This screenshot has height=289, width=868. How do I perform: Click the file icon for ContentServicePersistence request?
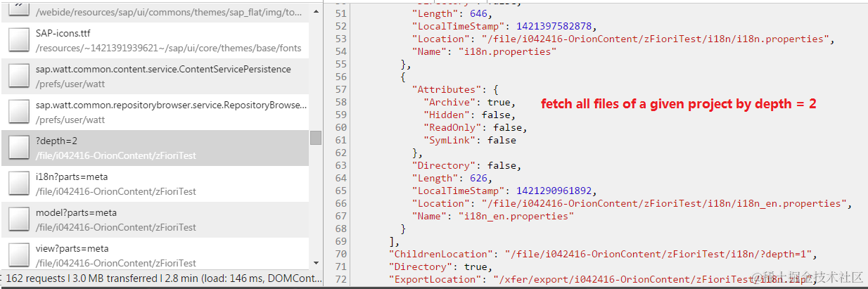18,76
